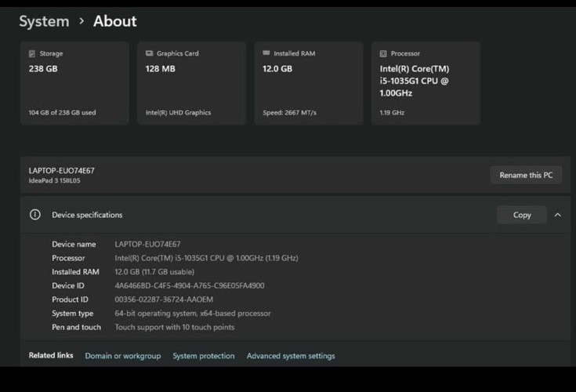Click the Rename this PC button
Viewport: 576px width, 392px height.
(526, 176)
